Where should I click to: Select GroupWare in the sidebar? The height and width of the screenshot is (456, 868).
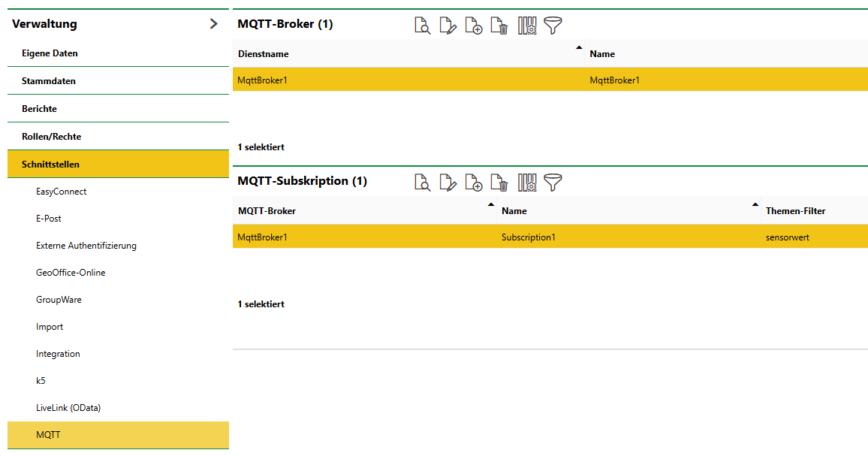pyautogui.click(x=118, y=300)
